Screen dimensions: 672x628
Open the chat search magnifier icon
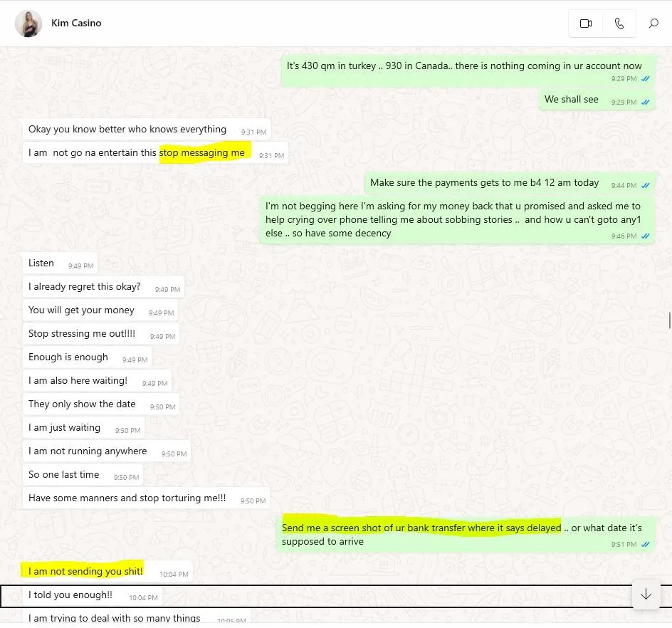pos(653,23)
